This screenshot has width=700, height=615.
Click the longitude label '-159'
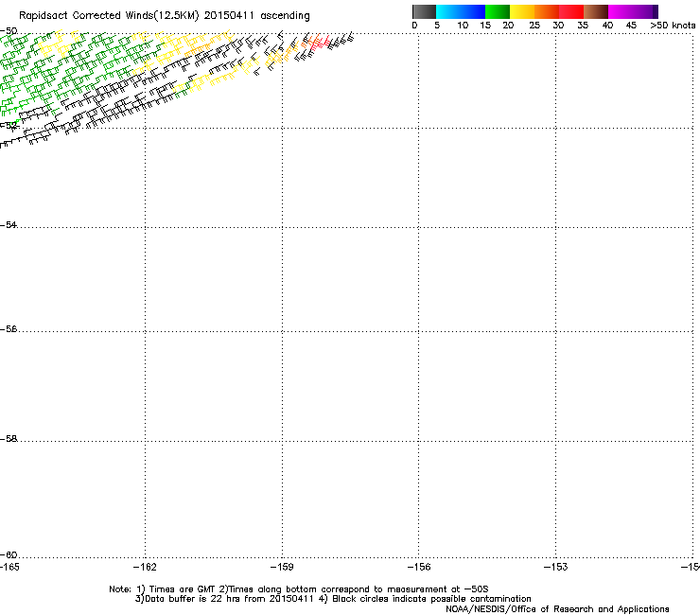282,567
